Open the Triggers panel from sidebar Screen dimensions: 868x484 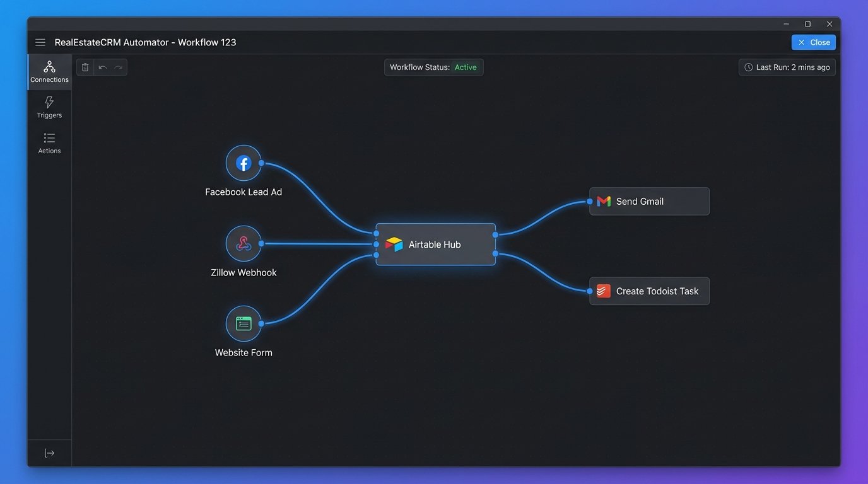[x=49, y=102]
